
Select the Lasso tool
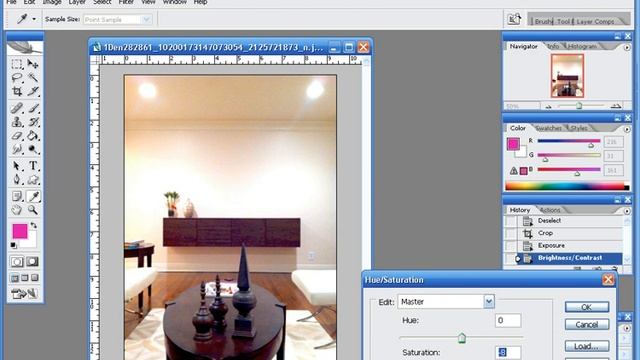tap(17, 78)
